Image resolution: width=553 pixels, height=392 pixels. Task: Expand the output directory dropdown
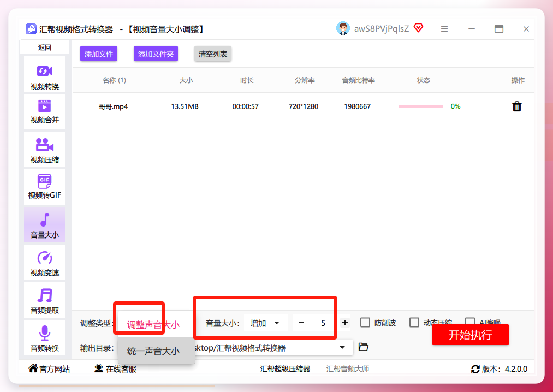click(x=342, y=348)
